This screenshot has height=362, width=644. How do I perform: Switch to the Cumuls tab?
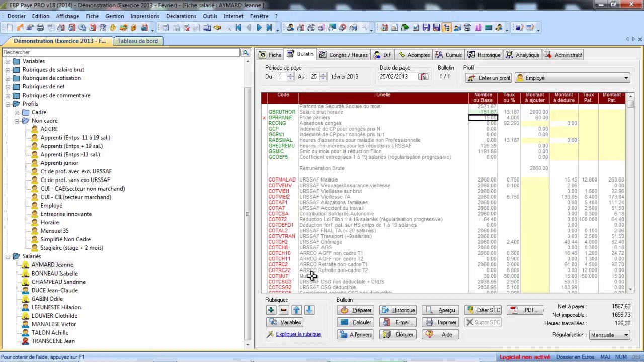pyautogui.click(x=449, y=55)
